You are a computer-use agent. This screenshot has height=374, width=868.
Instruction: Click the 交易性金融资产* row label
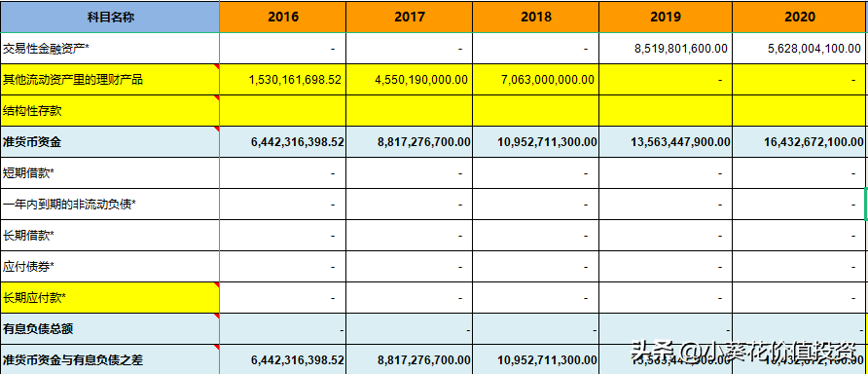(47, 49)
